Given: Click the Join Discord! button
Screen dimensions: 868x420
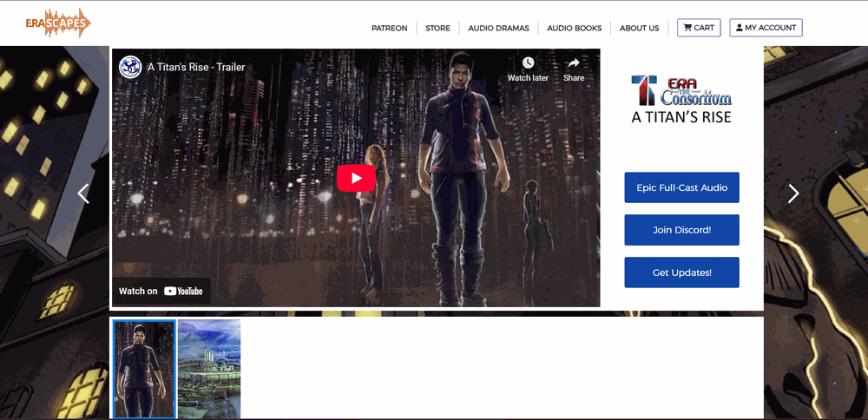Looking at the screenshot, I should pos(681,230).
